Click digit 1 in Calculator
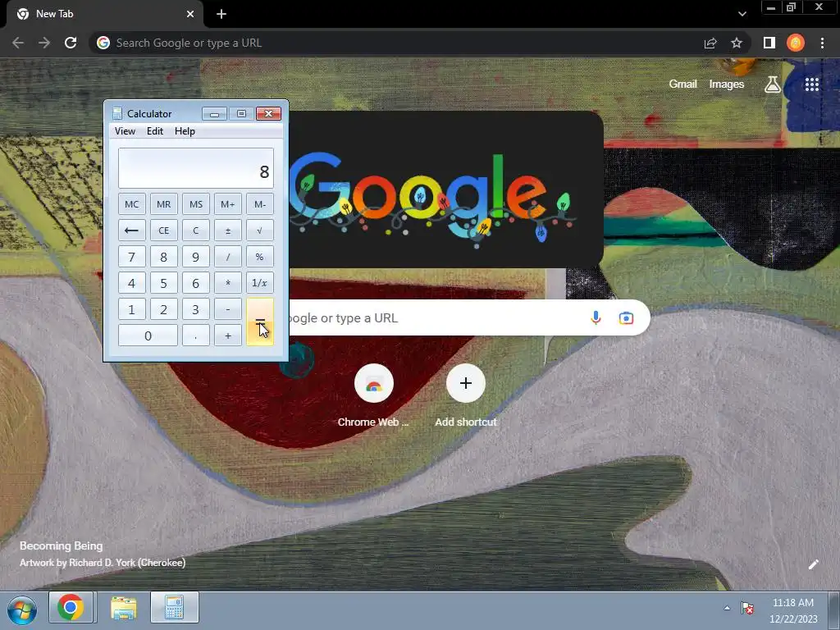840x630 pixels. pyautogui.click(x=131, y=309)
